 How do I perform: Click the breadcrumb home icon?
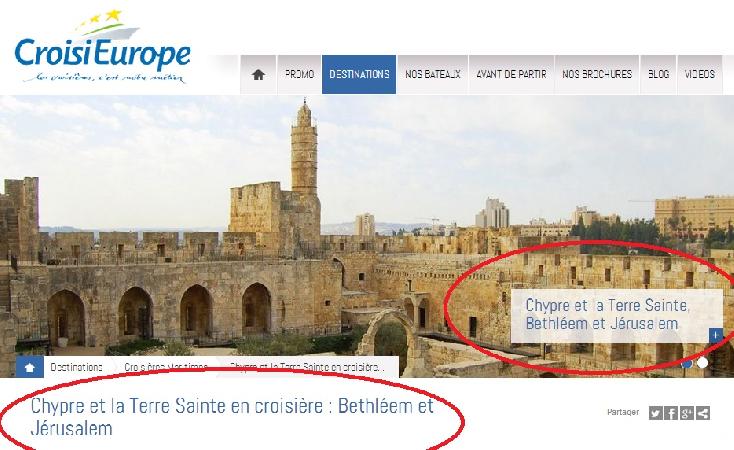coord(29,368)
